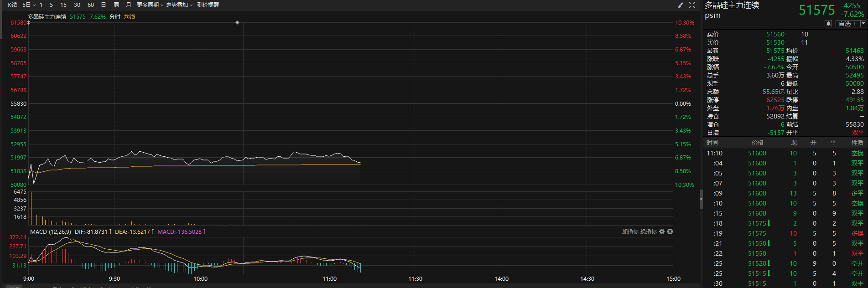Image resolution: width=868 pixels, height=288 pixels.
Task: Close the MACD indicator panel
Action: 670,231
